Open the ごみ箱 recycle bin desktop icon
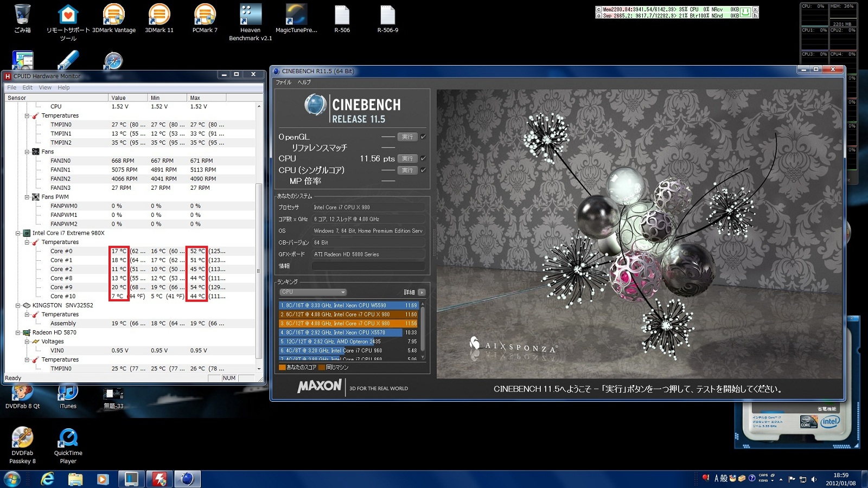The width and height of the screenshot is (868, 488). tap(22, 18)
